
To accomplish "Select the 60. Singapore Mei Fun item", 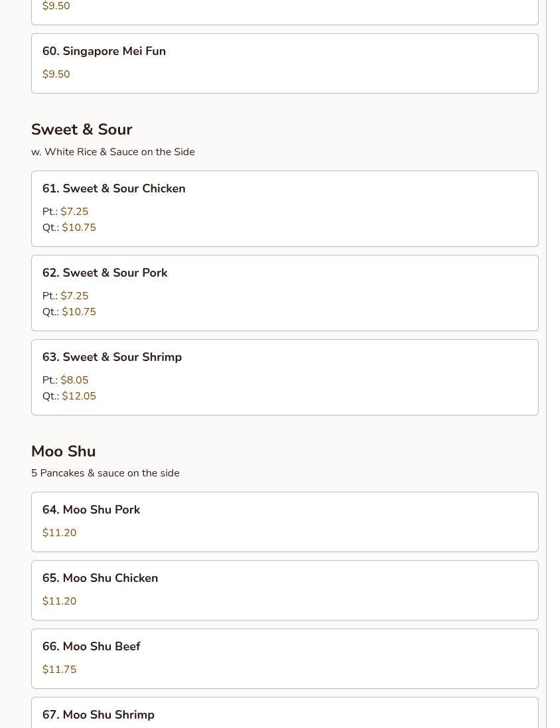I will [x=285, y=63].
